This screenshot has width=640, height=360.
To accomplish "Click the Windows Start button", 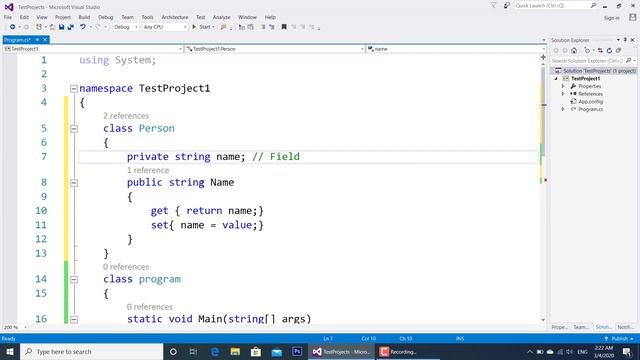I will coord(10,351).
